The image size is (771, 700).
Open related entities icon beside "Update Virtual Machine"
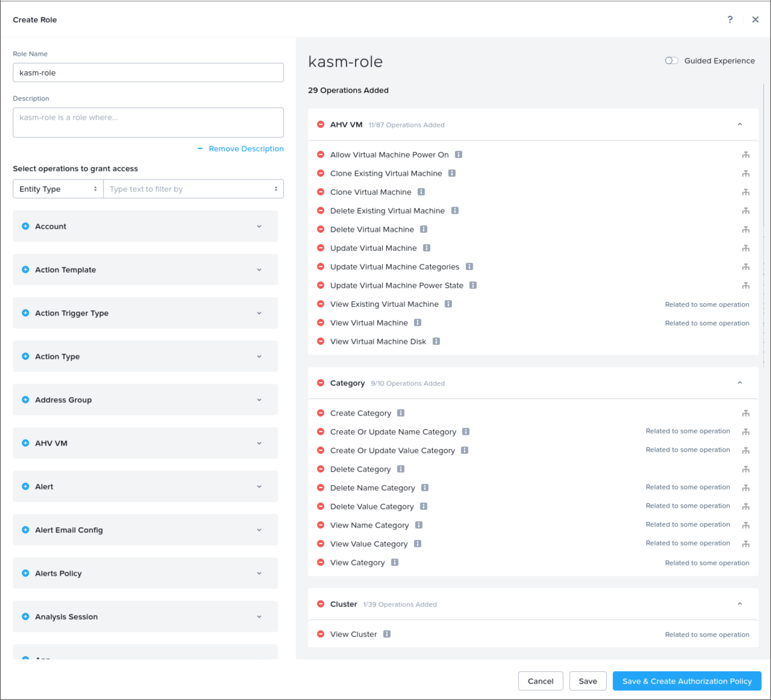pyautogui.click(x=746, y=248)
